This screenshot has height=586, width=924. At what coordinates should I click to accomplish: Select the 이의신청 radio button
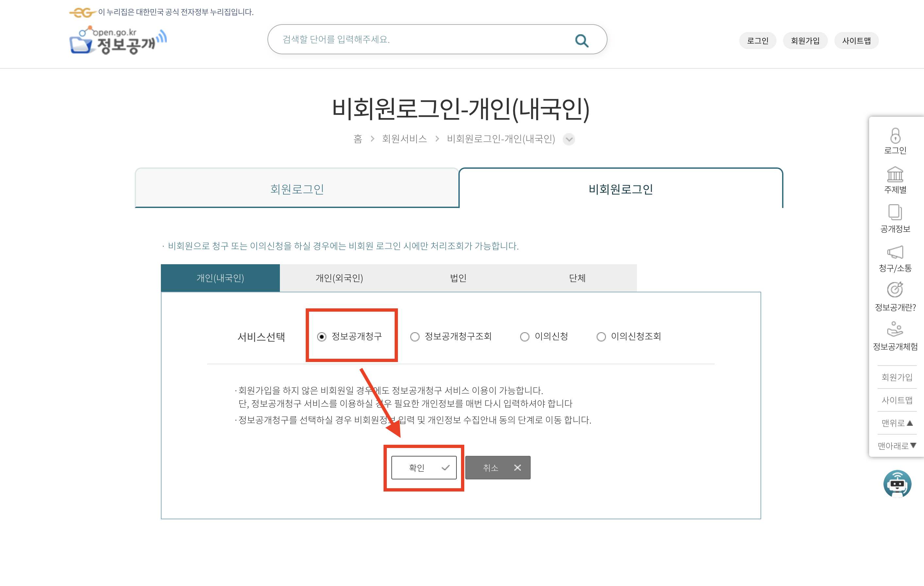(x=524, y=336)
